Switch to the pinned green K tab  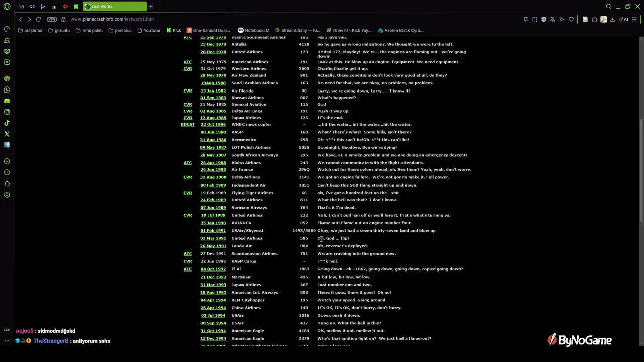76,6
